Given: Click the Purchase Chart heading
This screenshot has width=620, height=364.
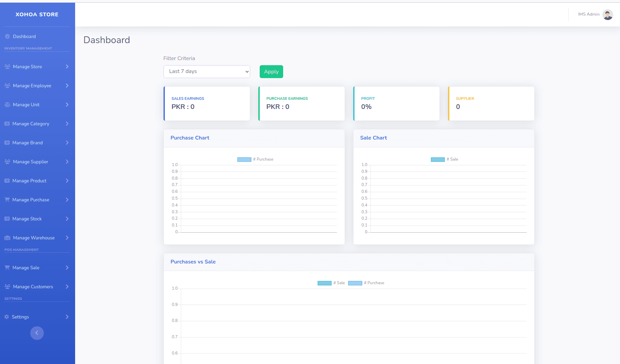Looking at the screenshot, I should pos(190,138).
